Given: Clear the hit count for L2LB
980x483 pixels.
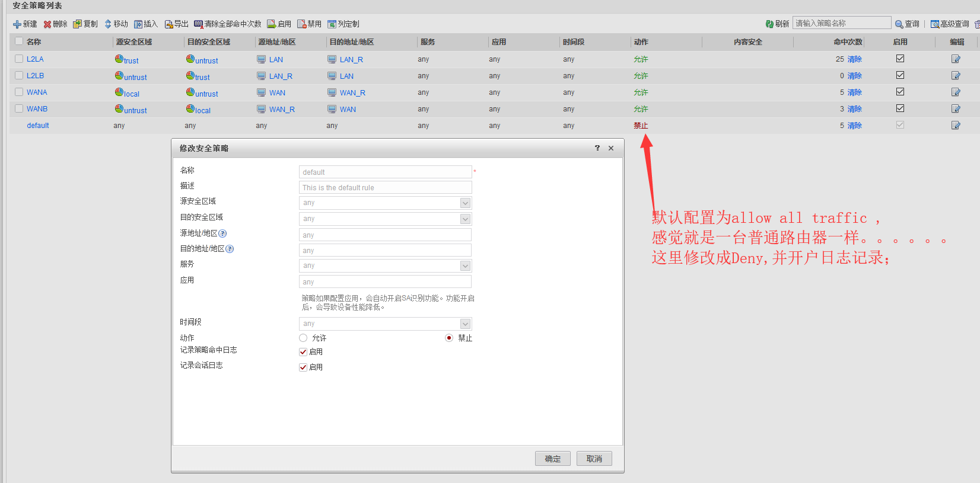Looking at the screenshot, I should [x=854, y=76].
